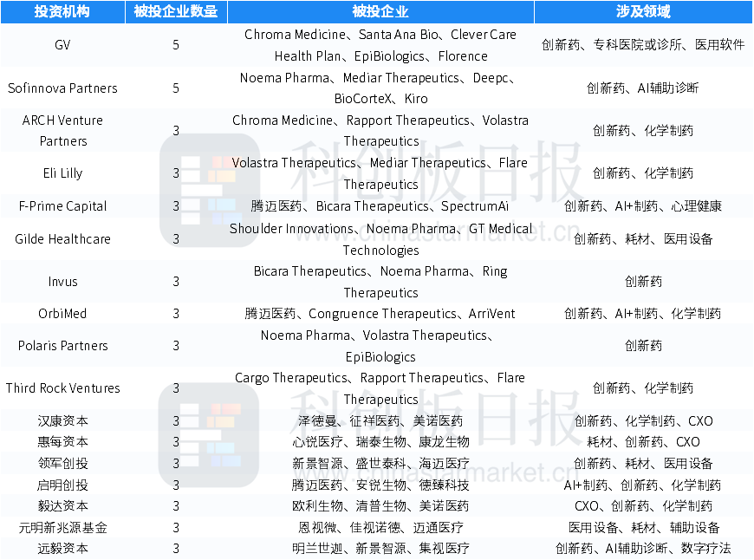Click the 创新药 field in Invus row

coord(643,282)
